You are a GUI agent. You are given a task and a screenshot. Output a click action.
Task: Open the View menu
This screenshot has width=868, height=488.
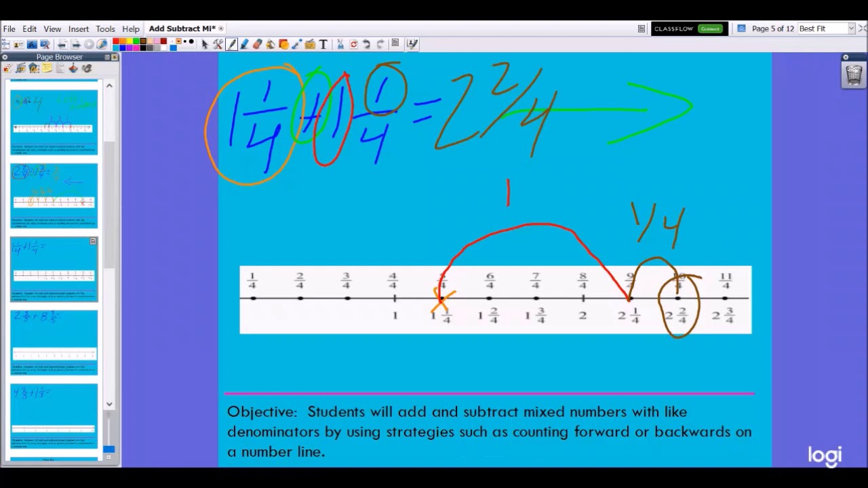52,29
